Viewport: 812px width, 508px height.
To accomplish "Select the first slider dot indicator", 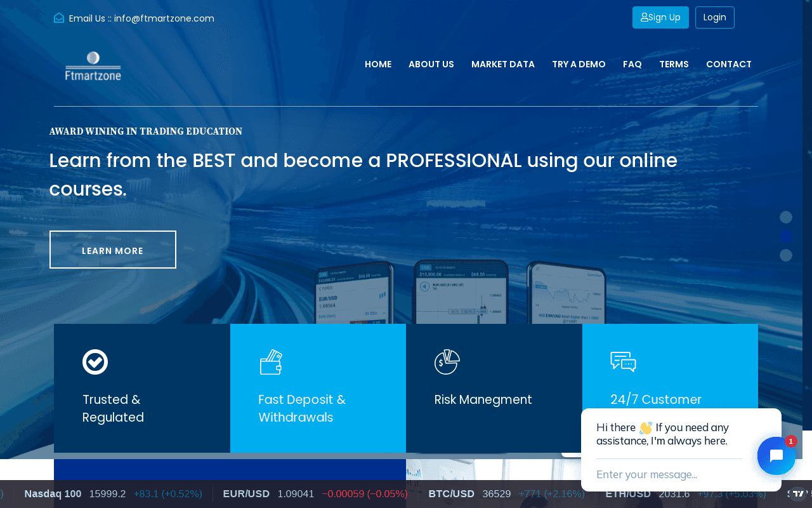I will (786, 217).
